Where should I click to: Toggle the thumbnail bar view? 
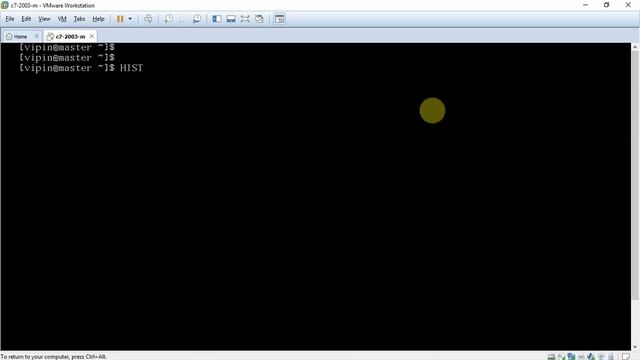pyautogui.click(x=231, y=19)
